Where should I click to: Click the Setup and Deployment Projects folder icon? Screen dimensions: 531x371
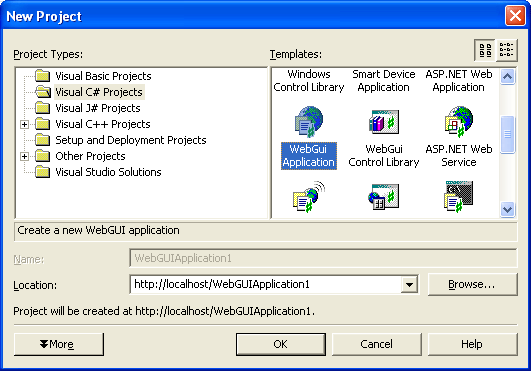tap(43, 140)
